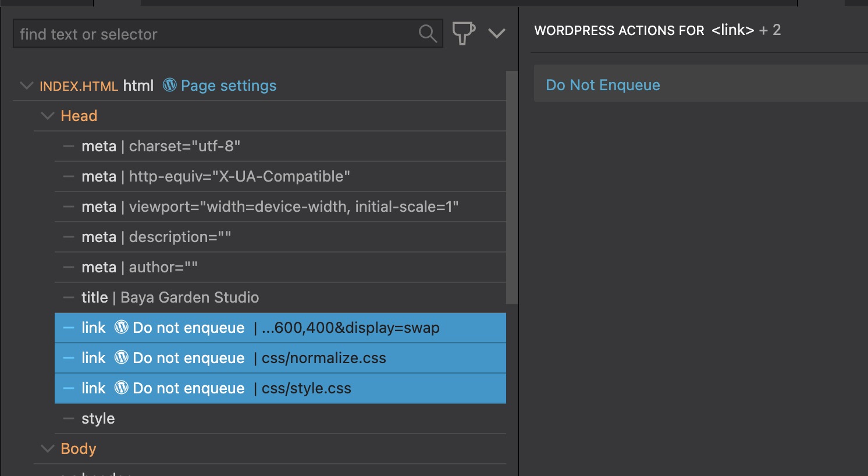Click the WordPress icon beside Page settings
Image resolution: width=868 pixels, height=476 pixels.
[169, 85]
